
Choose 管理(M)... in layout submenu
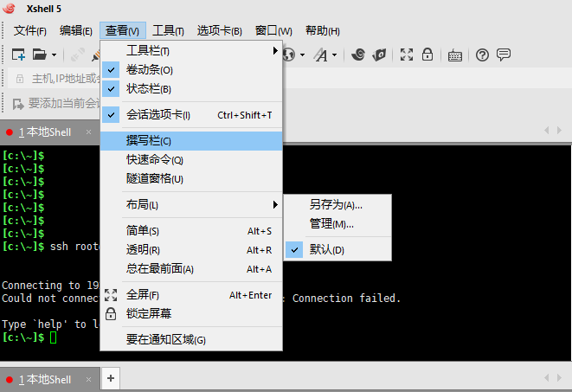coord(337,223)
